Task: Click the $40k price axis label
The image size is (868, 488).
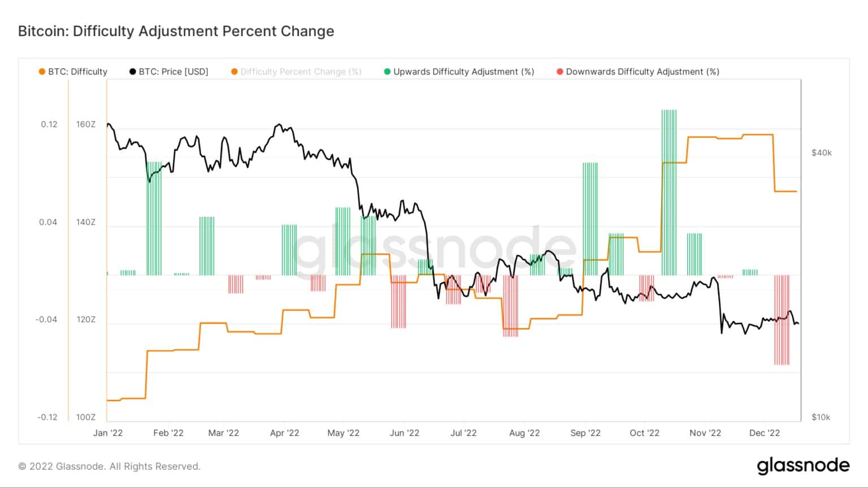Action: [821, 152]
